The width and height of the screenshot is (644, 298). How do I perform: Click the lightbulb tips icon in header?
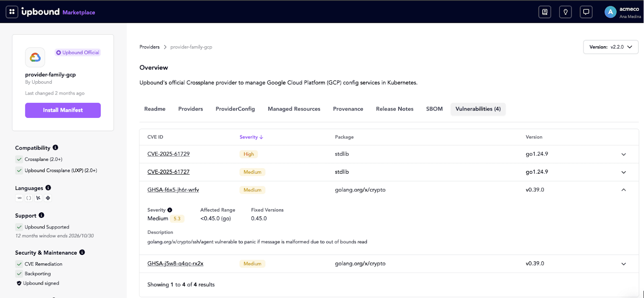click(566, 12)
